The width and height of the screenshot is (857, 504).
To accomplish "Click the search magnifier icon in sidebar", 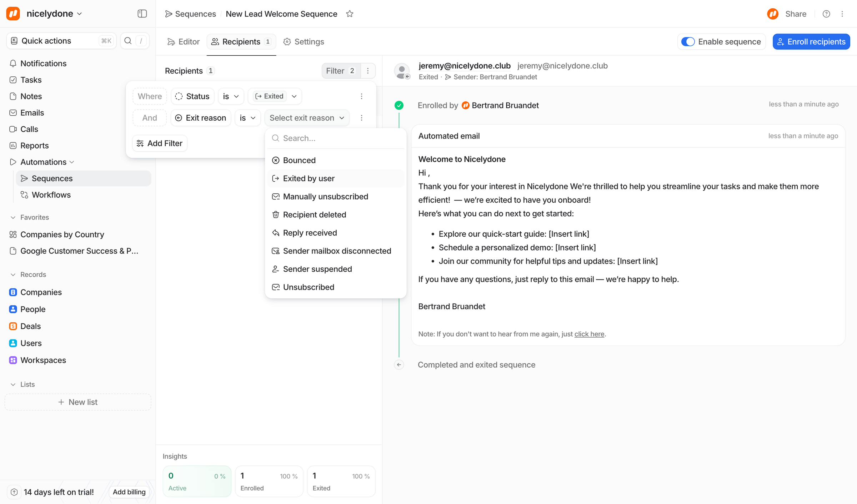I will (128, 41).
